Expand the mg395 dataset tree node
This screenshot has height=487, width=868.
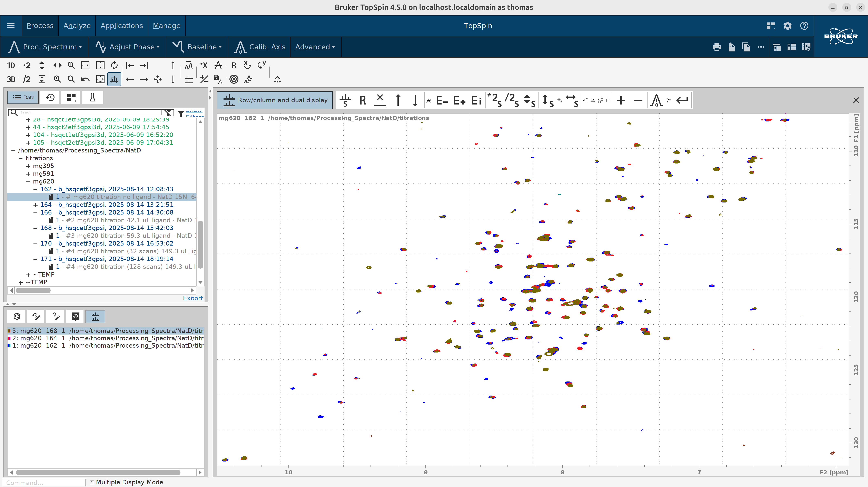[28, 166]
